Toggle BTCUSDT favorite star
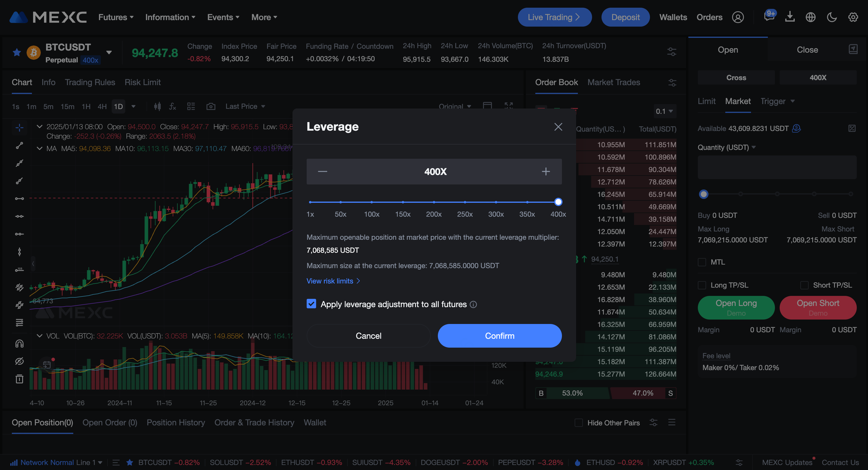Screen dimensions: 868x470 (x=17, y=53)
